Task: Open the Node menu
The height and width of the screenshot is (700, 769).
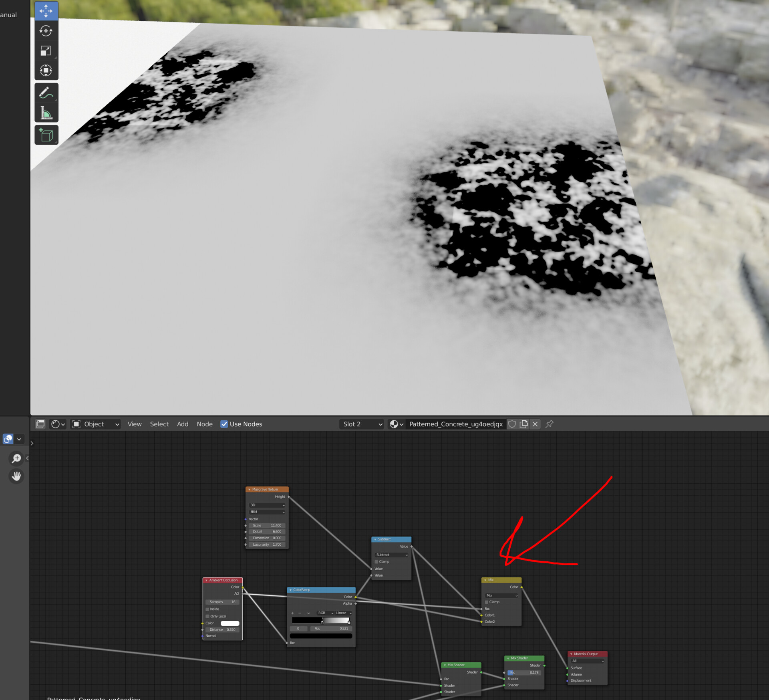Action: [205, 424]
